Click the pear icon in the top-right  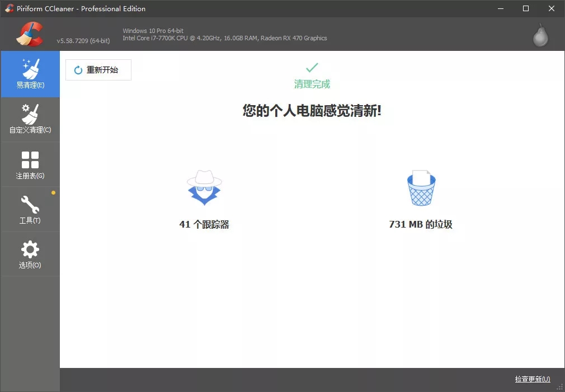[540, 34]
